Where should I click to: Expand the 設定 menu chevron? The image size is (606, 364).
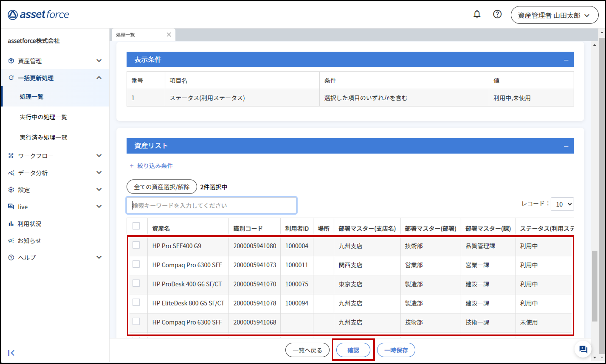click(99, 190)
